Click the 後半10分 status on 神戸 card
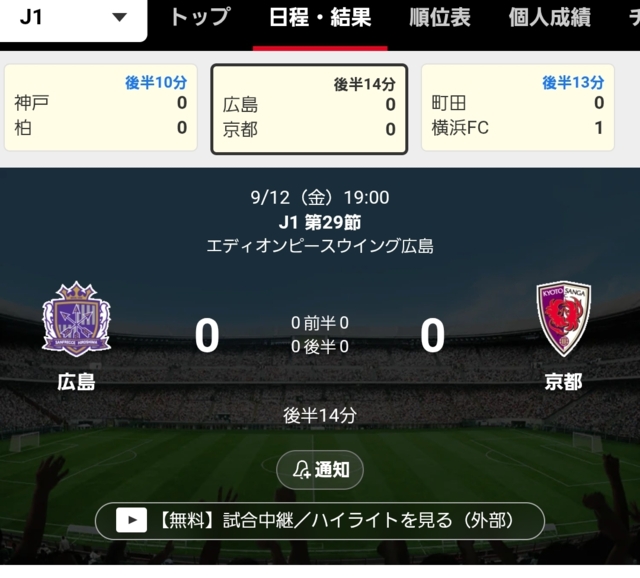This screenshot has height=578, width=640. pos(156,82)
